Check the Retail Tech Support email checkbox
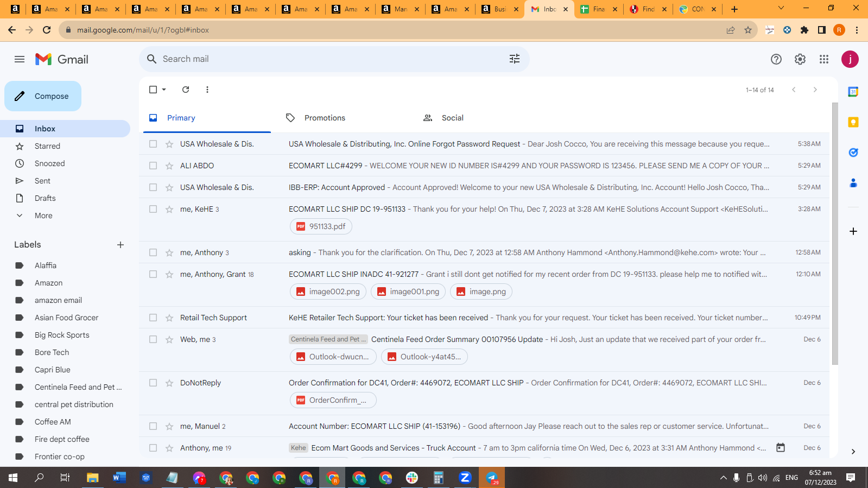 coord(153,318)
